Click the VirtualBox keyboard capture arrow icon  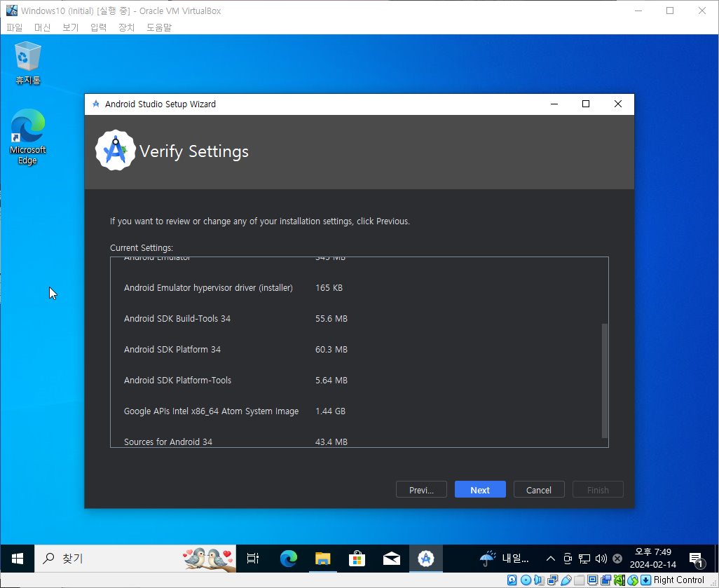click(x=645, y=580)
